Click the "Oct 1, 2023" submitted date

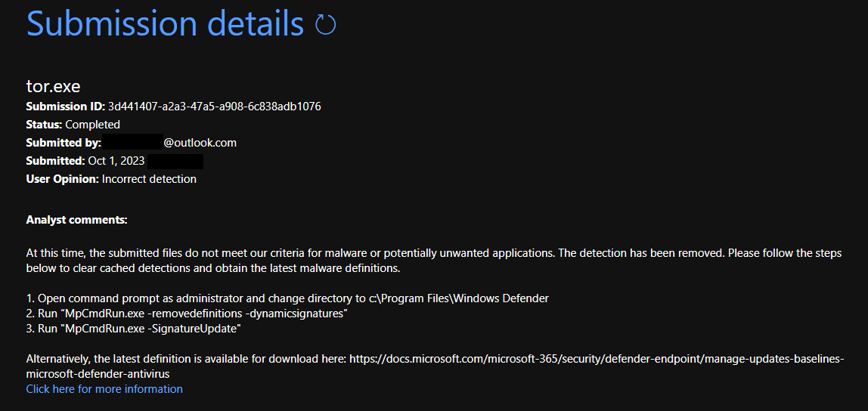coord(116,161)
